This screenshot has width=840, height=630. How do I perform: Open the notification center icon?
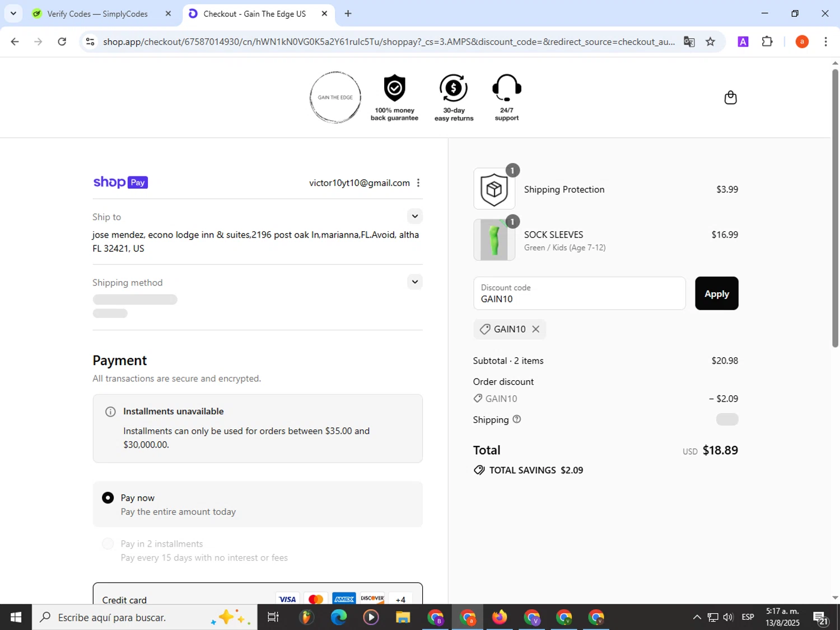click(821, 617)
